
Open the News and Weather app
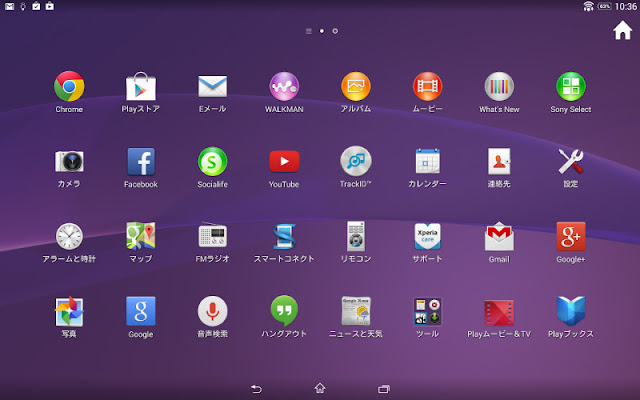click(x=356, y=311)
